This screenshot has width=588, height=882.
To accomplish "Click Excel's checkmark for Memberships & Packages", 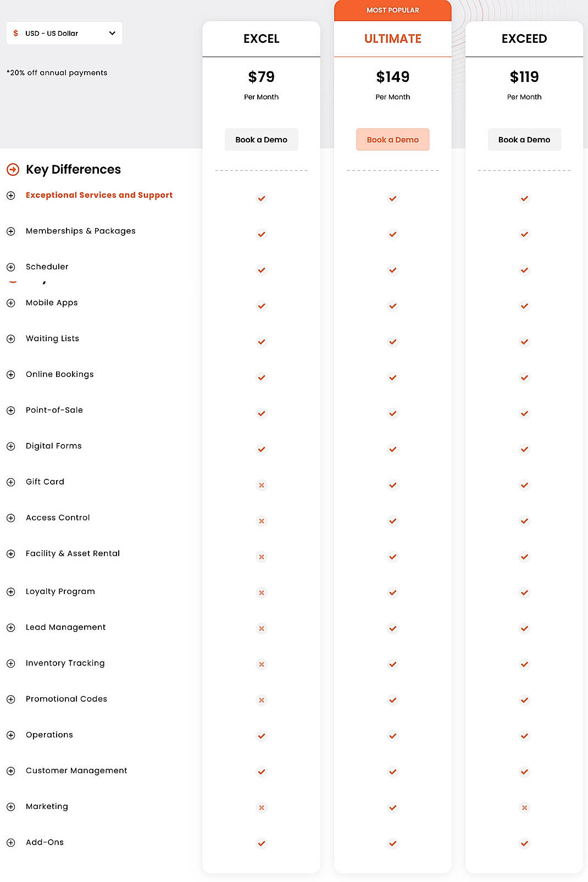I will (261, 234).
